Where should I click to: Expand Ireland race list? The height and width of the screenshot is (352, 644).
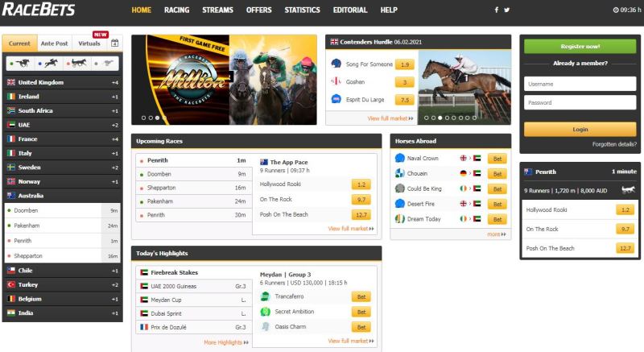[x=63, y=97]
